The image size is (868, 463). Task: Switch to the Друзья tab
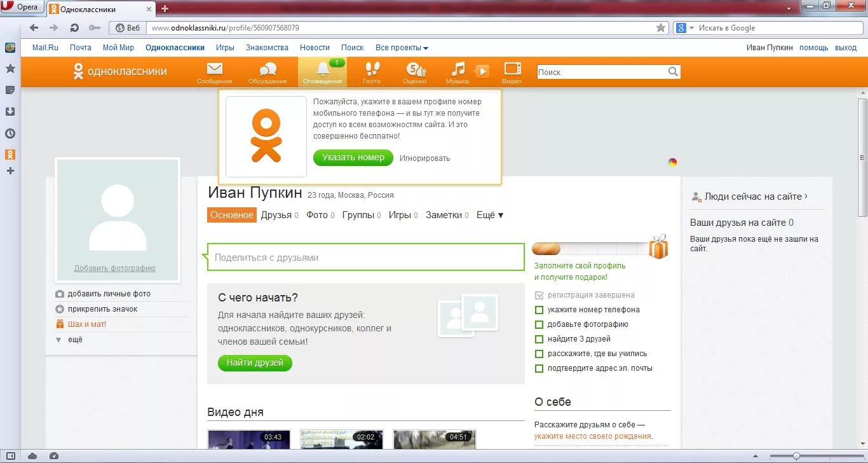coord(280,215)
